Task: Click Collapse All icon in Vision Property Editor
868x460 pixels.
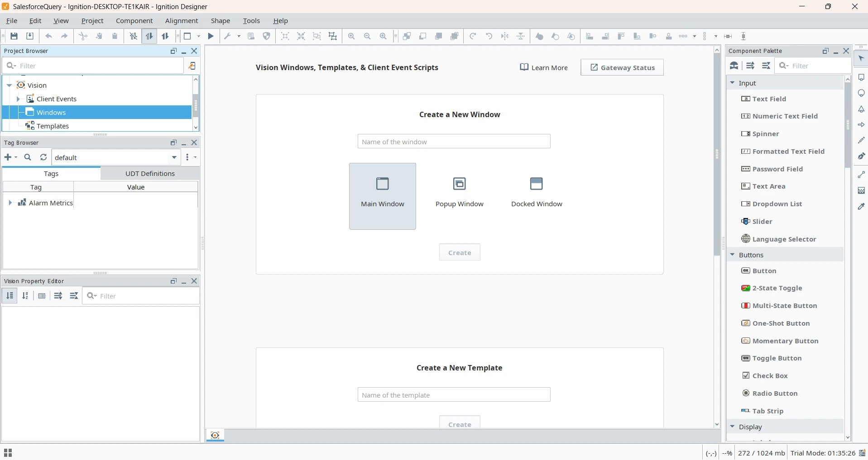Action: pyautogui.click(x=74, y=296)
